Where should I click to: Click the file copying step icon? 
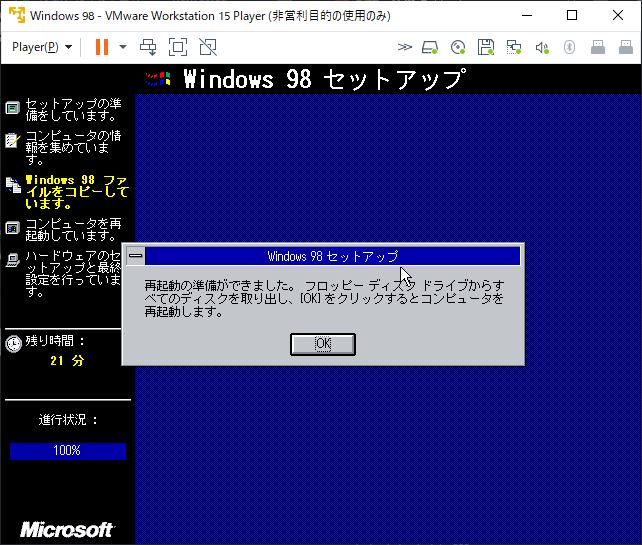[13, 185]
